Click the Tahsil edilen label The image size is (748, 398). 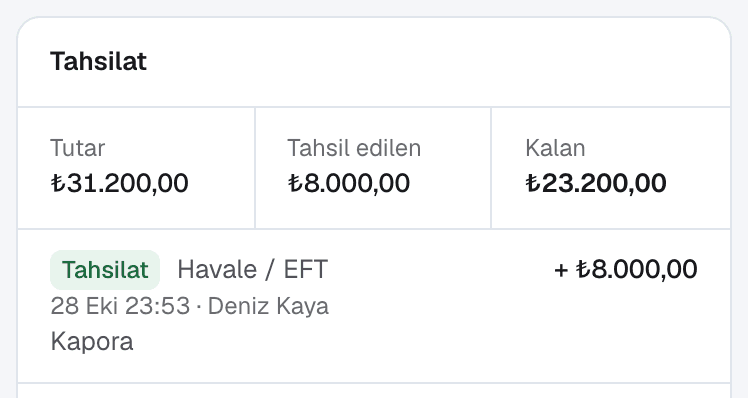(x=354, y=148)
